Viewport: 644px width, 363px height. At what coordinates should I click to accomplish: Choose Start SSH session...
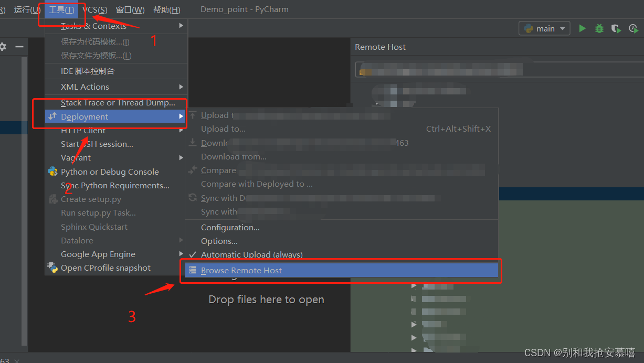click(116, 144)
